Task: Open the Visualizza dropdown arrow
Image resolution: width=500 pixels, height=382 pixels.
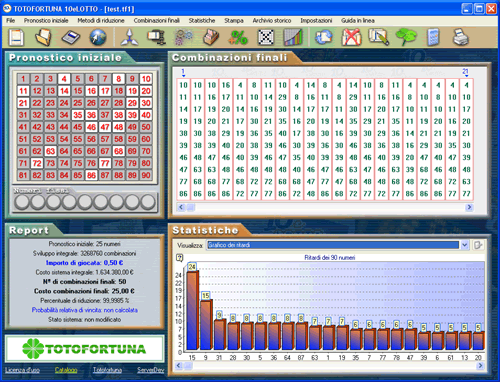Action: [x=465, y=245]
